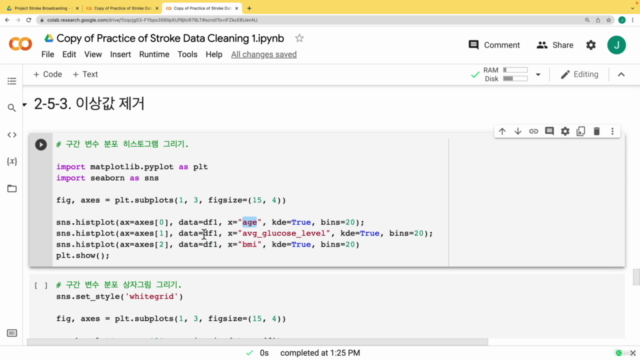Open the table of contents sidebar icon
The image size is (640, 360).
[x=12, y=81]
